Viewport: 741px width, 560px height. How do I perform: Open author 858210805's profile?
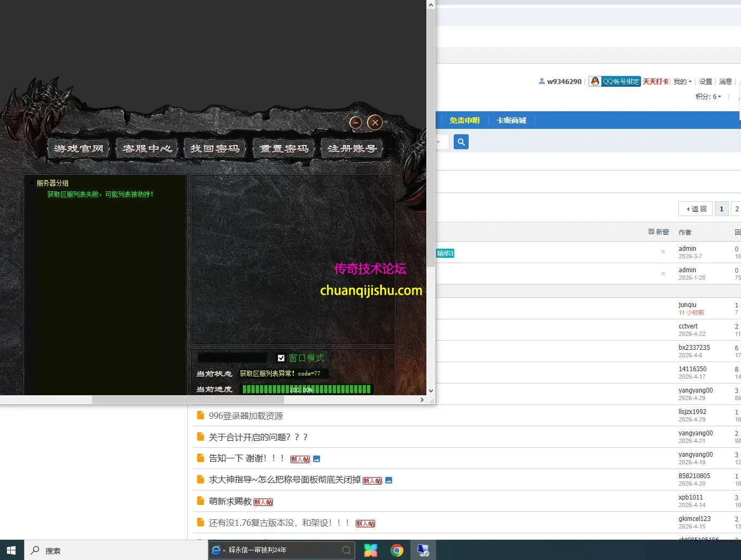(x=694, y=476)
